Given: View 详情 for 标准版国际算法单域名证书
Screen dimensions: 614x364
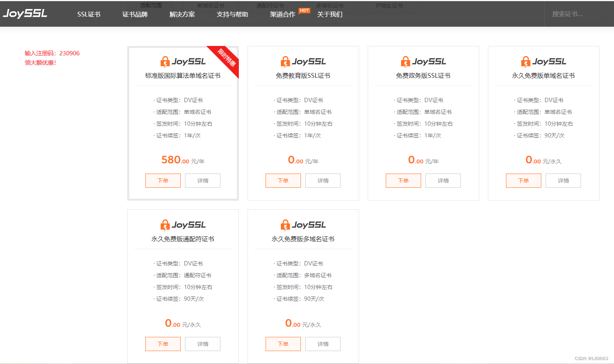Looking at the screenshot, I should 203,181.
